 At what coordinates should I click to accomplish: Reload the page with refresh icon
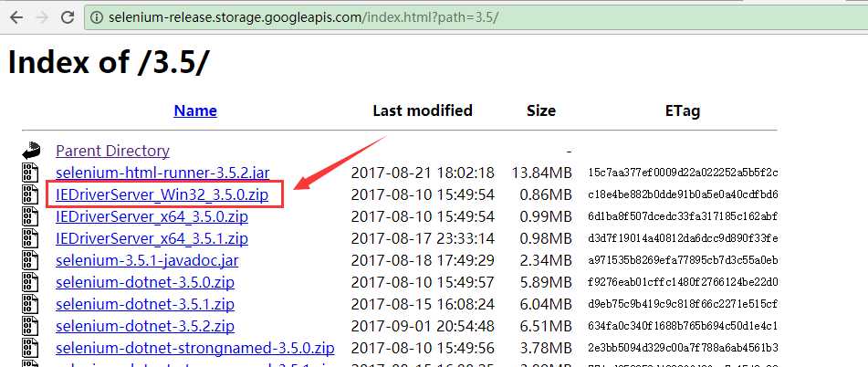68,17
